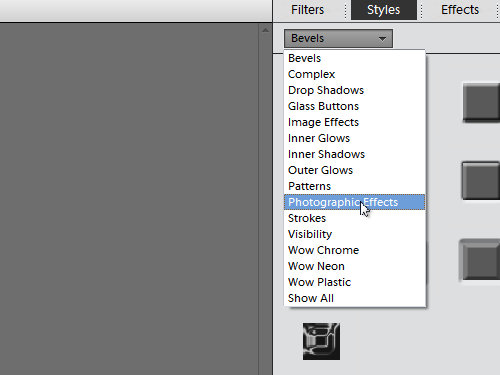Image resolution: width=500 pixels, height=375 pixels.
Task: Apply the chrome-like bevel style thumbnail
Action: click(321, 341)
